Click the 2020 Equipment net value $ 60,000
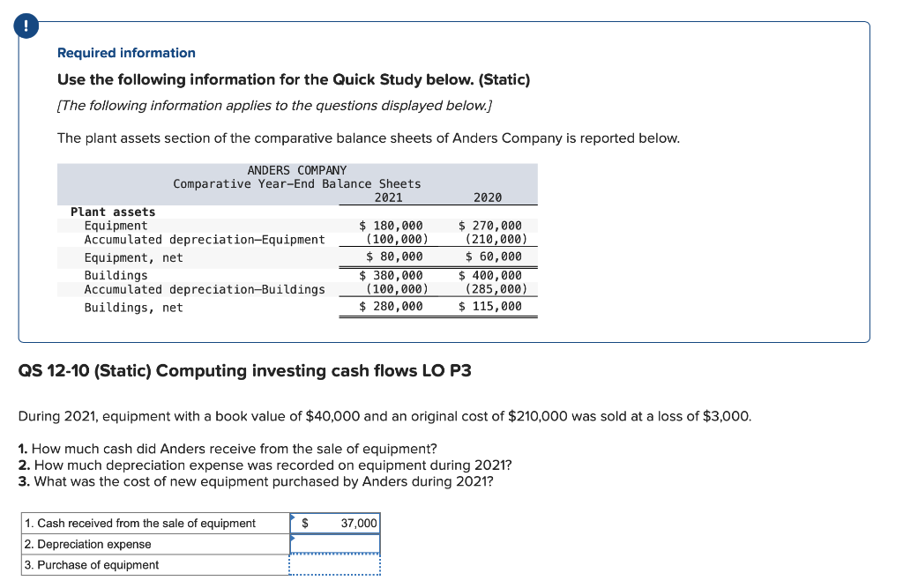 click(x=494, y=257)
